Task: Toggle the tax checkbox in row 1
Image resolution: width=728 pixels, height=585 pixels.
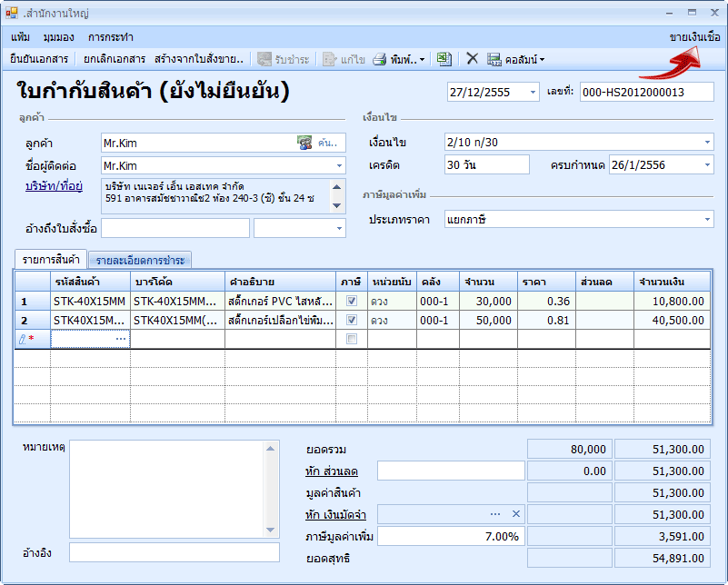Action: click(351, 302)
